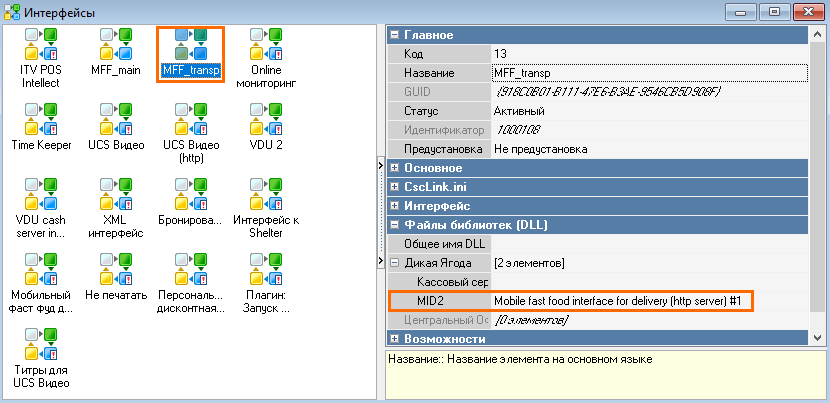This screenshot has width=830, height=403.
Task: Click the Online мониторинг interface icon
Action: pyautogui.click(x=265, y=46)
